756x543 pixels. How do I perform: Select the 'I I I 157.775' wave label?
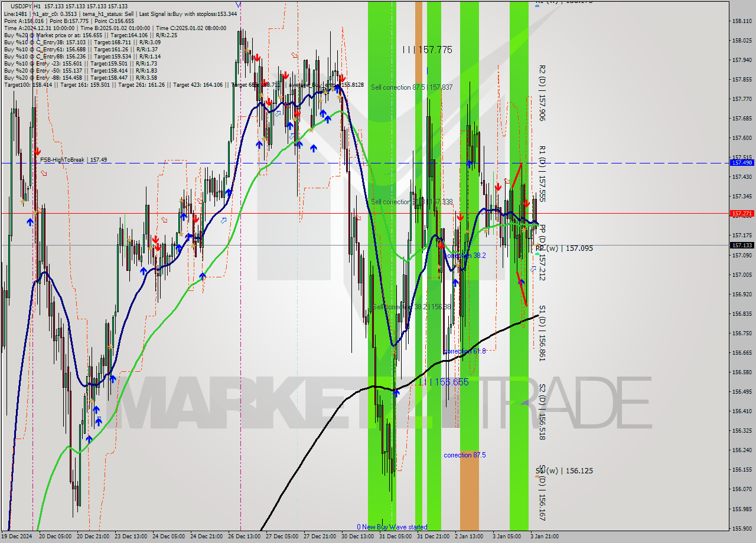click(427, 50)
